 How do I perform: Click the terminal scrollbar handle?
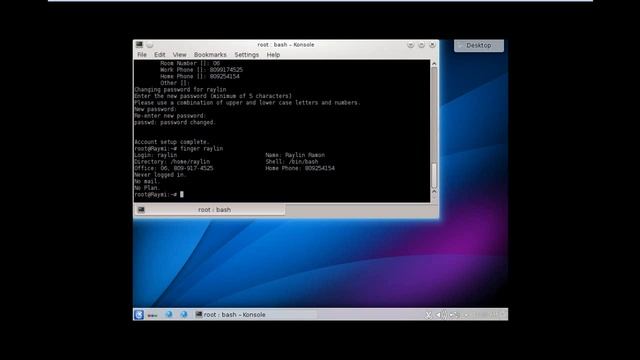pyautogui.click(x=434, y=176)
